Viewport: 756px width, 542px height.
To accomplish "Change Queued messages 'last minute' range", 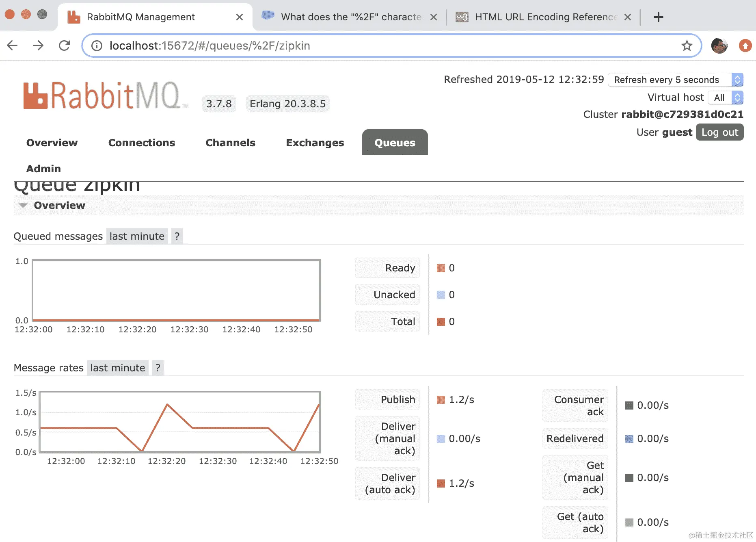I will click(137, 236).
